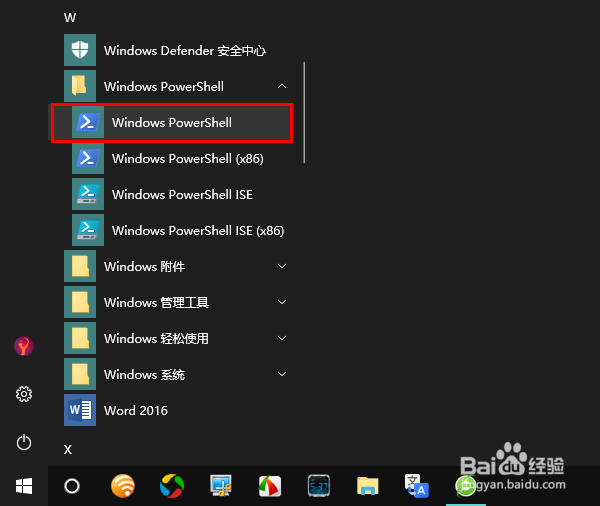Collapse the Windows PowerShell folder chevron
600x506 pixels.
tap(282, 86)
